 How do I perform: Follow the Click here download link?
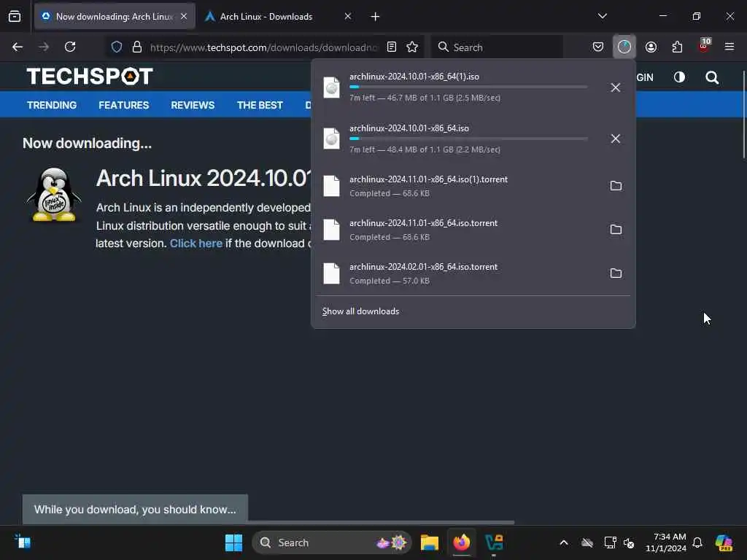(196, 244)
